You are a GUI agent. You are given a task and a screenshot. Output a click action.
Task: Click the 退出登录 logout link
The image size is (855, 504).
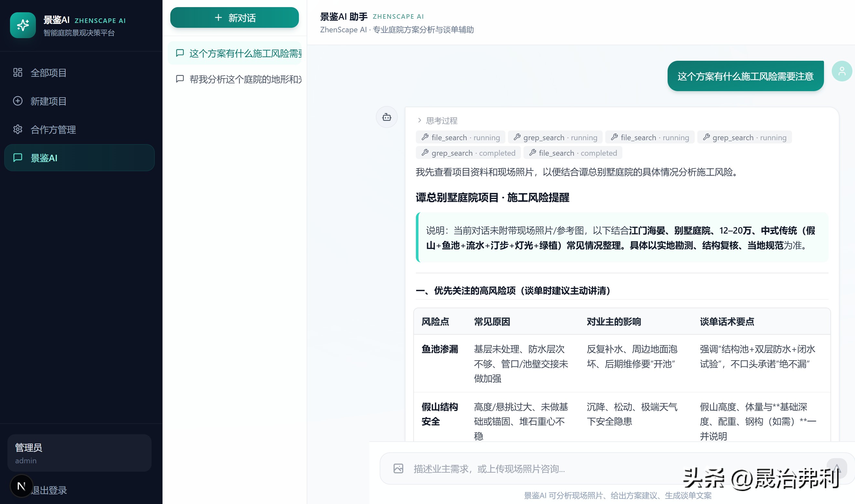point(49,490)
